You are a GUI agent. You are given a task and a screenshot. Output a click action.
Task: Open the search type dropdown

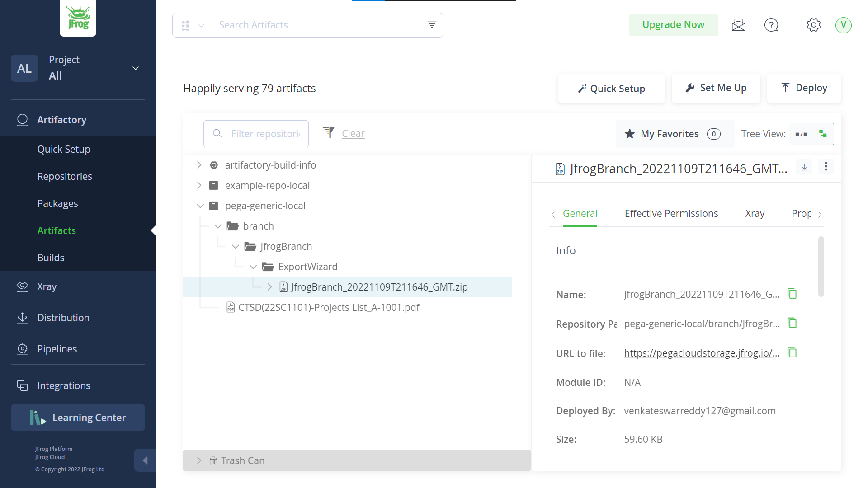point(192,25)
